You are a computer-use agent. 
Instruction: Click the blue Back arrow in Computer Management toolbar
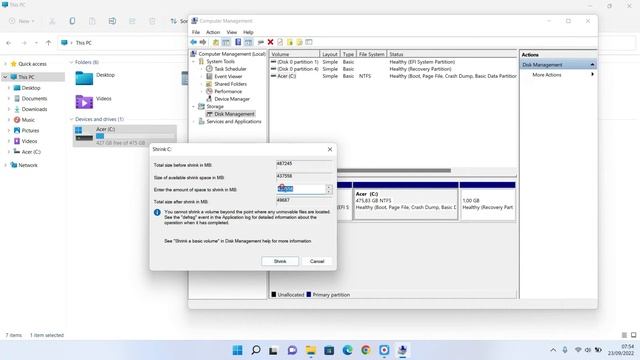pyautogui.click(x=193, y=42)
